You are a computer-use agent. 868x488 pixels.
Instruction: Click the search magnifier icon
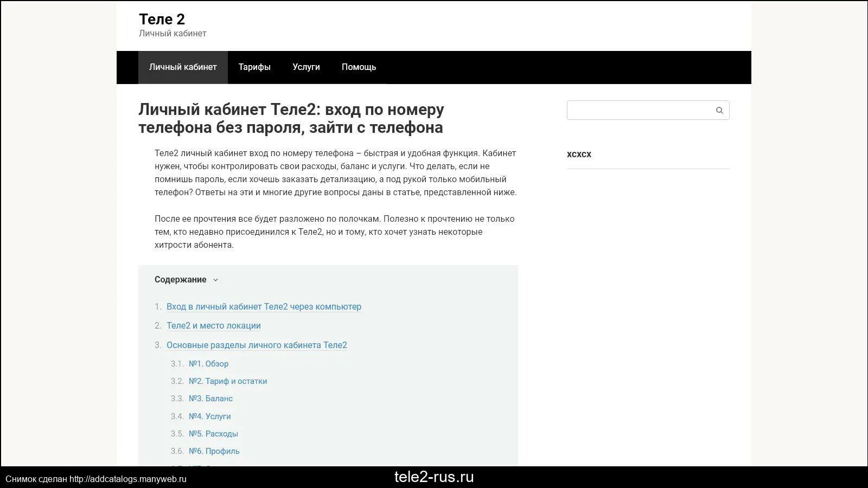719,111
